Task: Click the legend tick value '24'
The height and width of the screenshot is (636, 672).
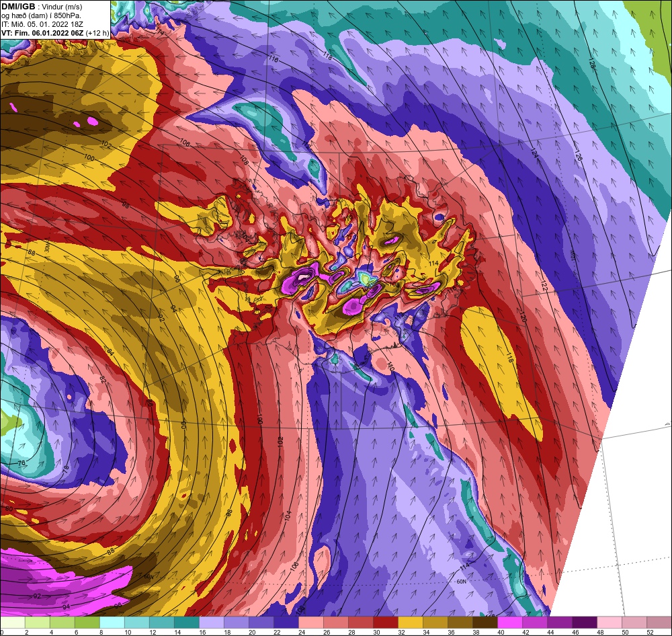Action: pos(302,632)
